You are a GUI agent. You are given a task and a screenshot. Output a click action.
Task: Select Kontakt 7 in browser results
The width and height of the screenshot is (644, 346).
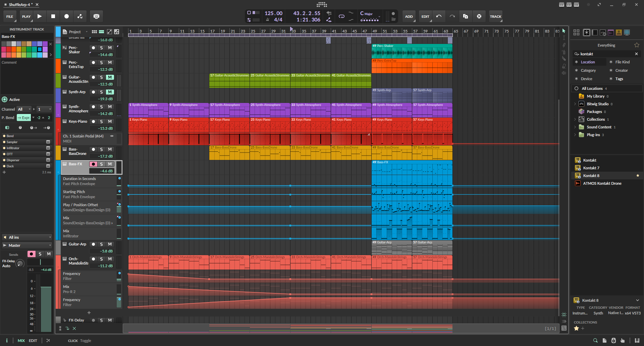point(607,168)
